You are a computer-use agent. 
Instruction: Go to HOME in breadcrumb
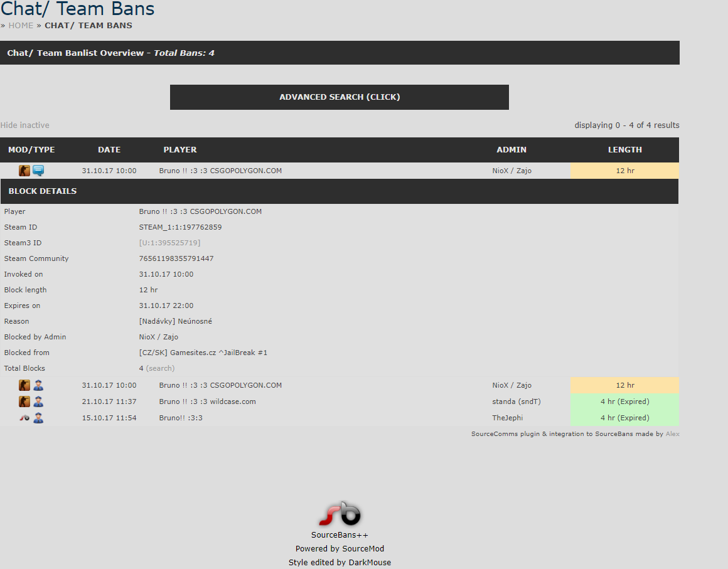(21, 26)
